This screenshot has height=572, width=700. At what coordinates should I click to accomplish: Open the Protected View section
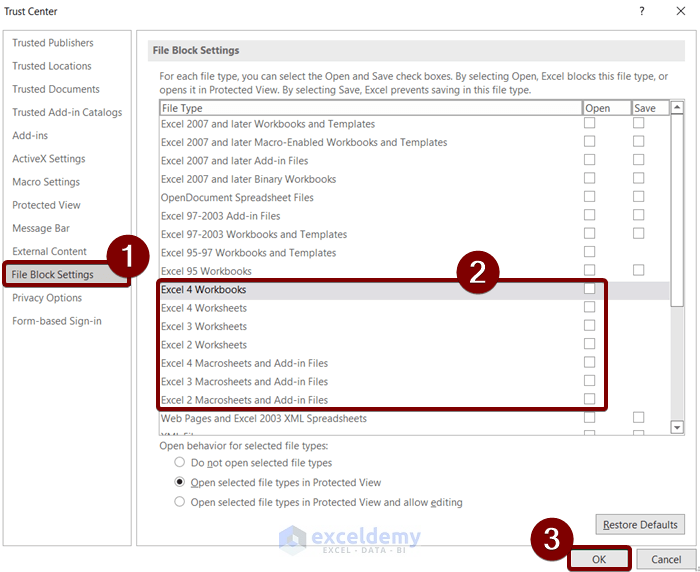click(46, 205)
